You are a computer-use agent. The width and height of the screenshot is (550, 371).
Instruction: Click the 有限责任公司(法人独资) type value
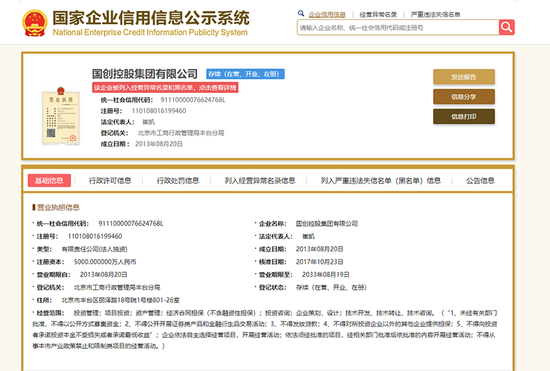[x=94, y=249]
